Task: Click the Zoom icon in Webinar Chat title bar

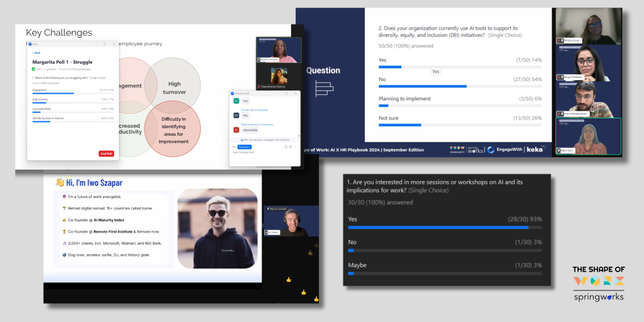Action: point(232,93)
